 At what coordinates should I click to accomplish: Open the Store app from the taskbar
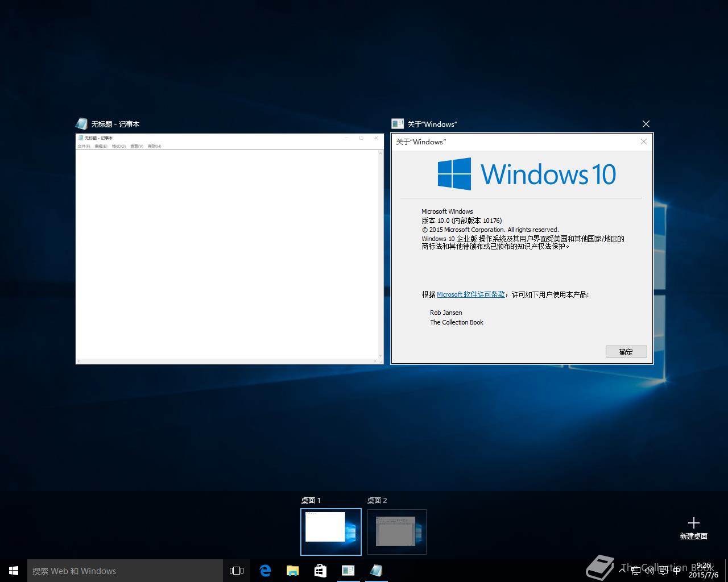point(320,571)
